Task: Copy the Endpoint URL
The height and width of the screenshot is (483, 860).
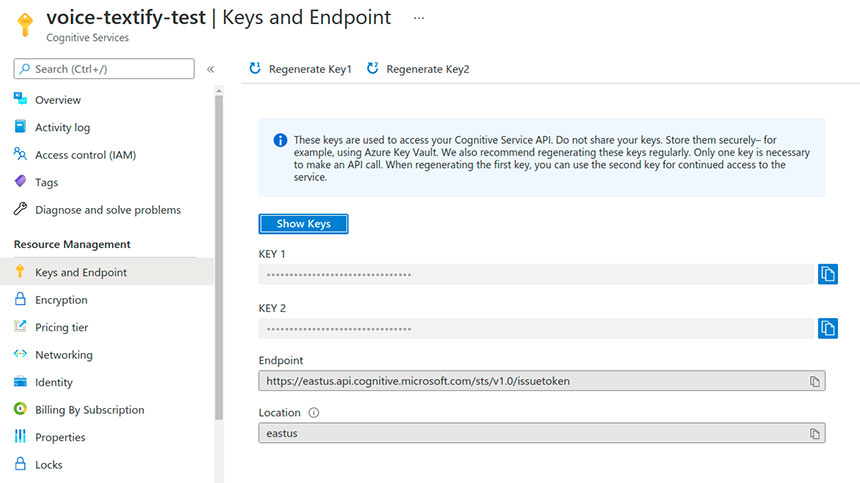Action: [x=815, y=382]
